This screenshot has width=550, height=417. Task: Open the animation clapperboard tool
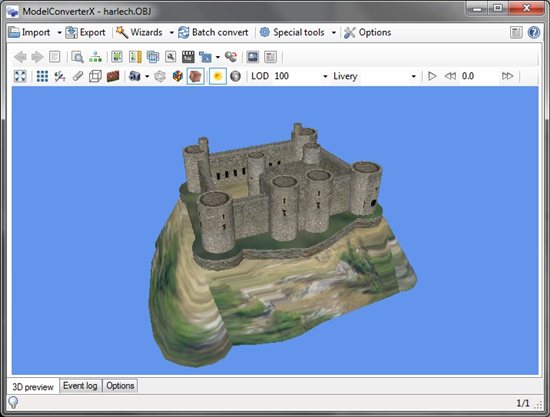pos(188,57)
